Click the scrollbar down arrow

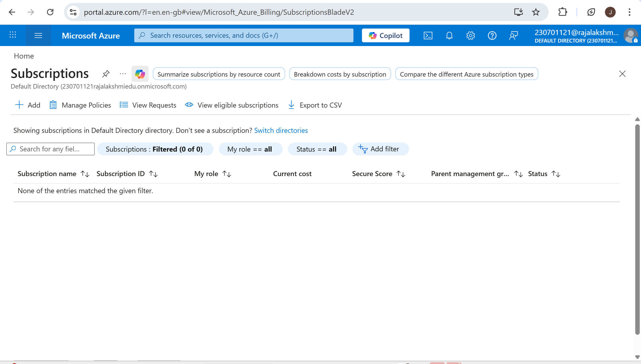coord(637,357)
